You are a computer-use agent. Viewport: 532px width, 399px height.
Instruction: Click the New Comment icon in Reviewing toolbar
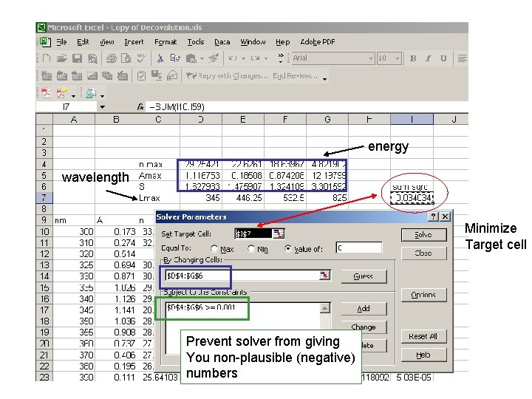click(x=46, y=75)
